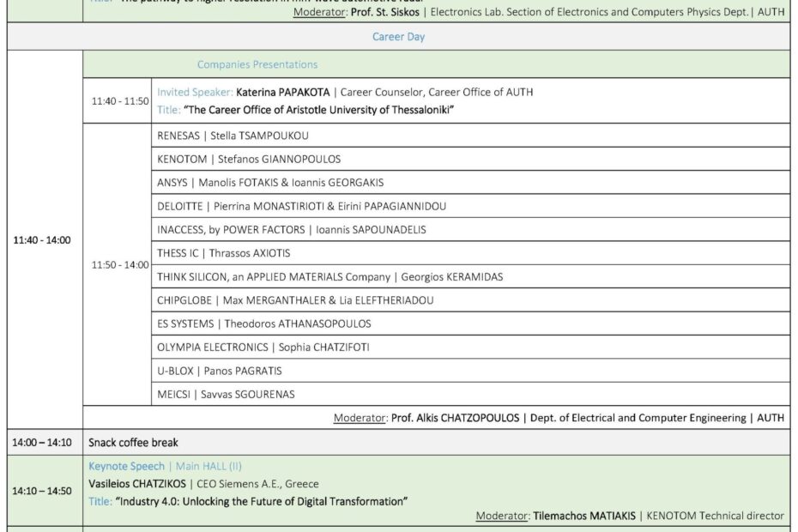Select the 'Companies Presentations' header text
The width and height of the screenshot is (798, 532).
(x=257, y=64)
